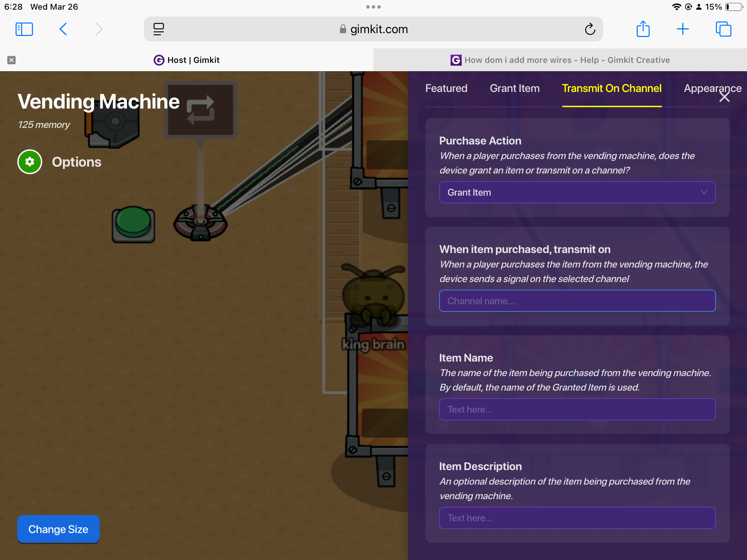Click the Purchase Action dropdown chevron
Viewport: 747px width, 560px height.
tap(704, 192)
